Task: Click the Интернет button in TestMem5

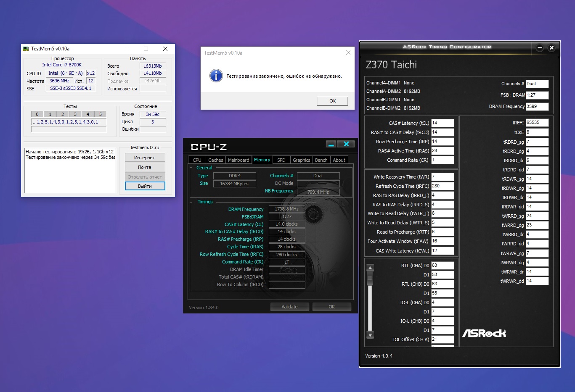Action: click(x=145, y=158)
